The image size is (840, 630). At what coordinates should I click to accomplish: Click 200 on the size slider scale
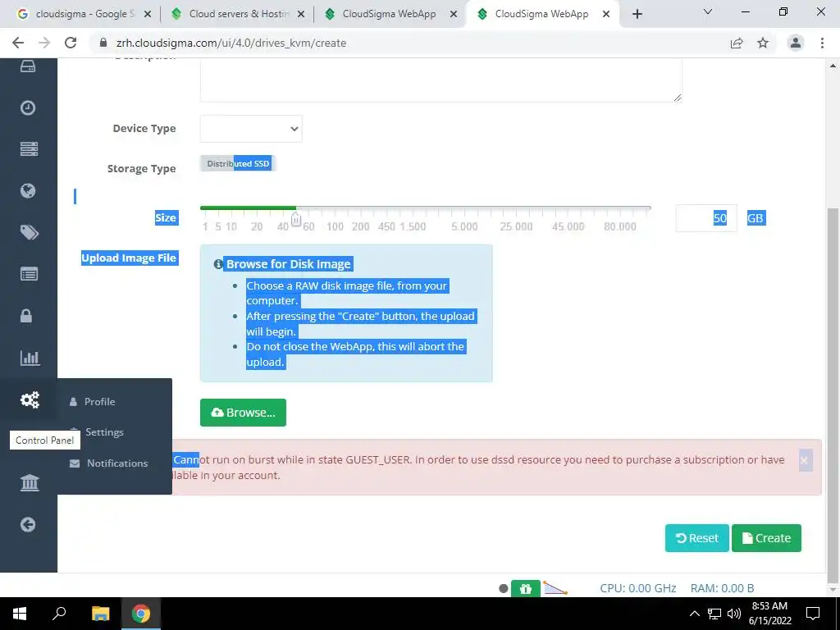[x=361, y=226]
